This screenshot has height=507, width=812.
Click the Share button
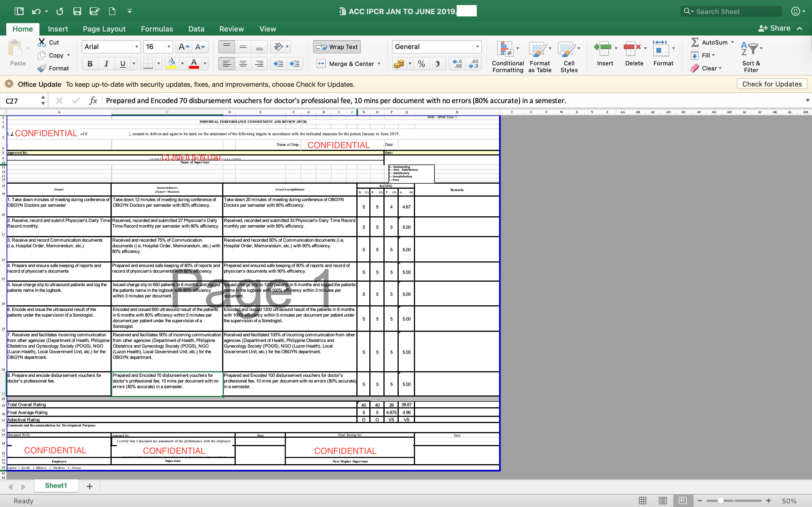point(775,28)
